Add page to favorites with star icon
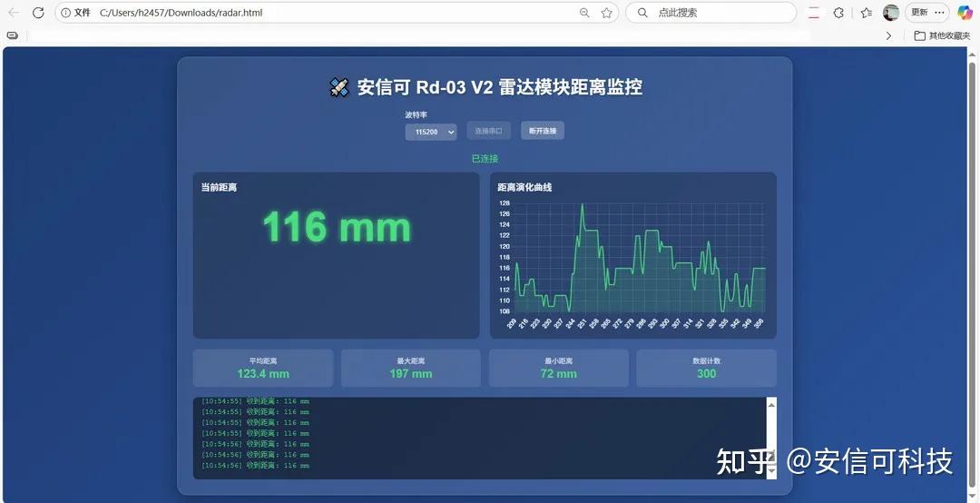The image size is (980, 503). click(x=606, y=13)
